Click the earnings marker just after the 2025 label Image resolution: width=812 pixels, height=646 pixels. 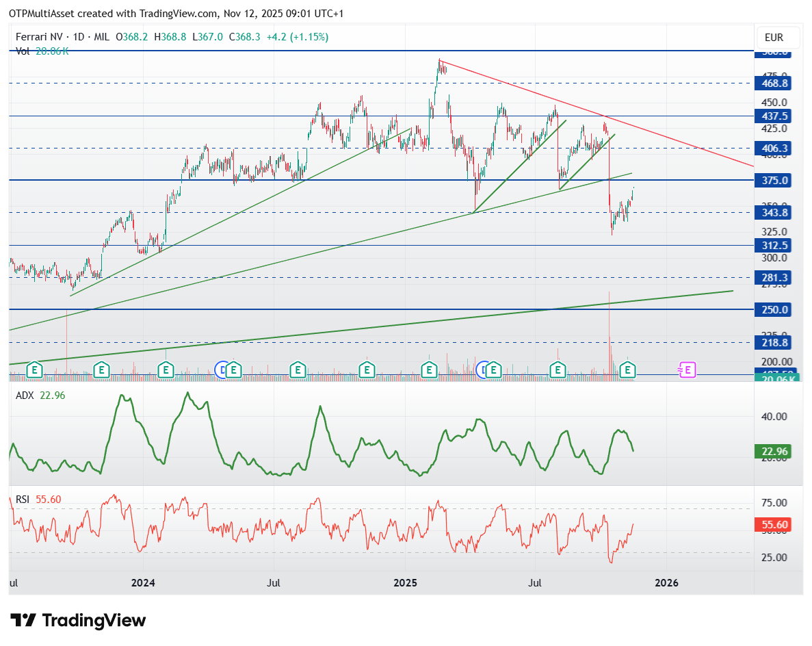point(429,370)
